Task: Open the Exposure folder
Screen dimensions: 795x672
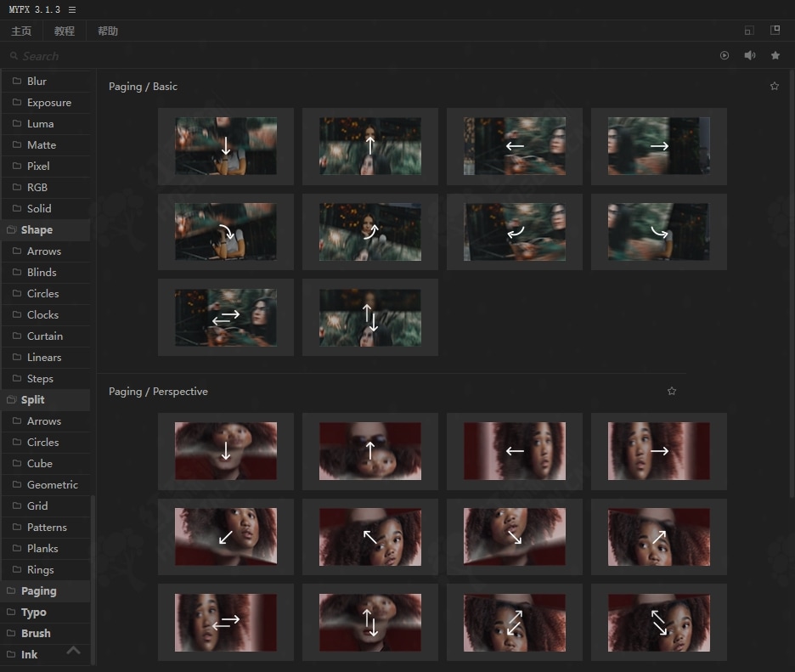Action: [46, 103]
